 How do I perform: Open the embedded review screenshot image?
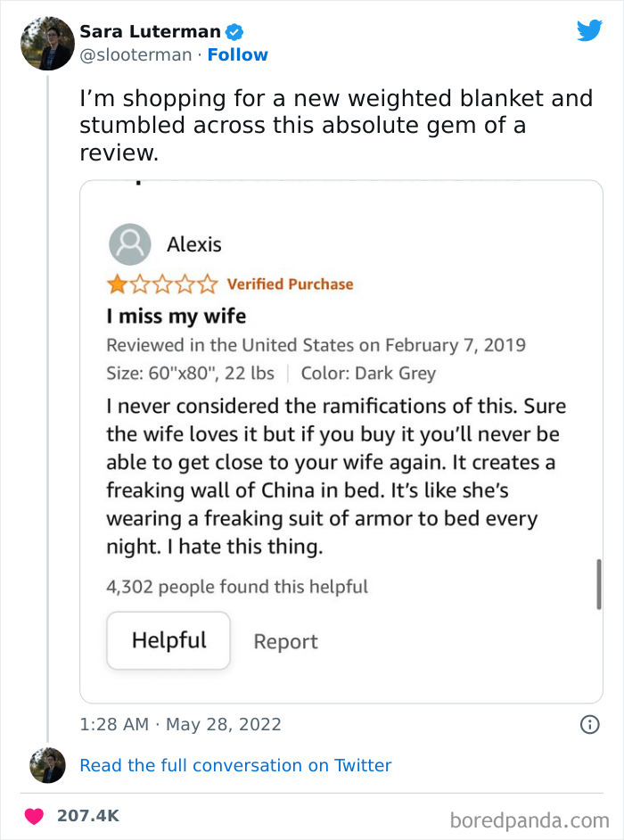coord(341,441)
